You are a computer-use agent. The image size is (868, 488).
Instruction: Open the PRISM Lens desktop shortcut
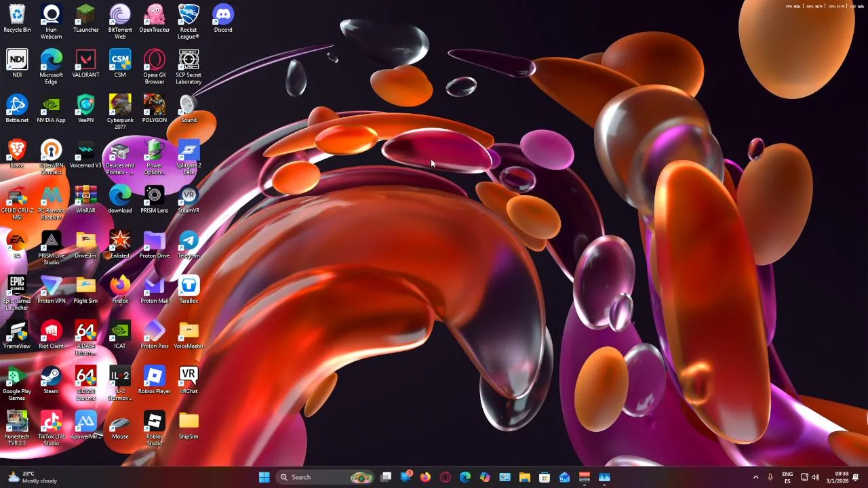click(155, 200)
